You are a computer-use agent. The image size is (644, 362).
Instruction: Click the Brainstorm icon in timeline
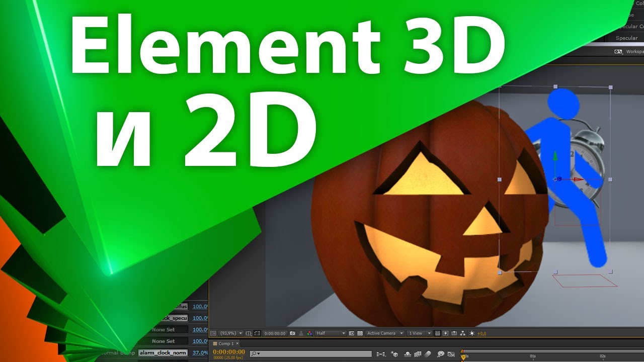click(441, 354)
